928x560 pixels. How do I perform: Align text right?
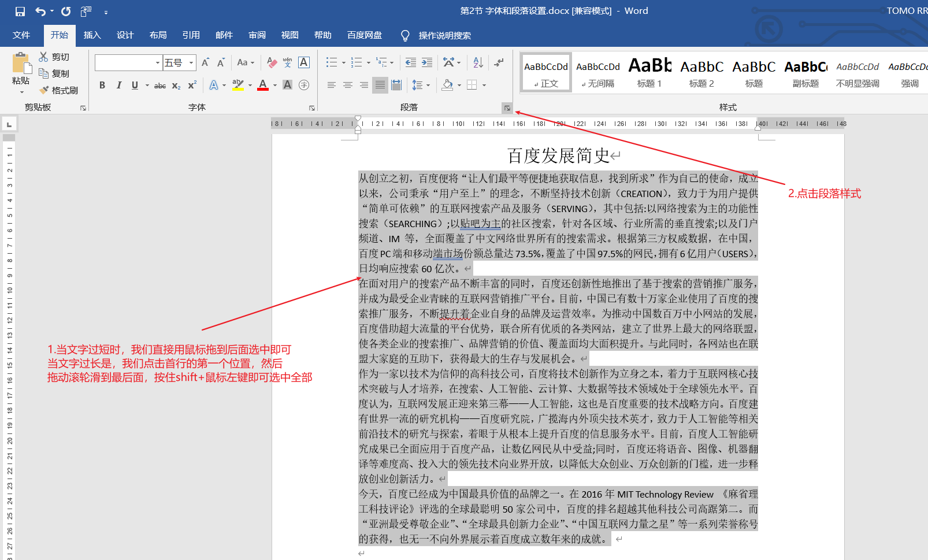(364, 85)
